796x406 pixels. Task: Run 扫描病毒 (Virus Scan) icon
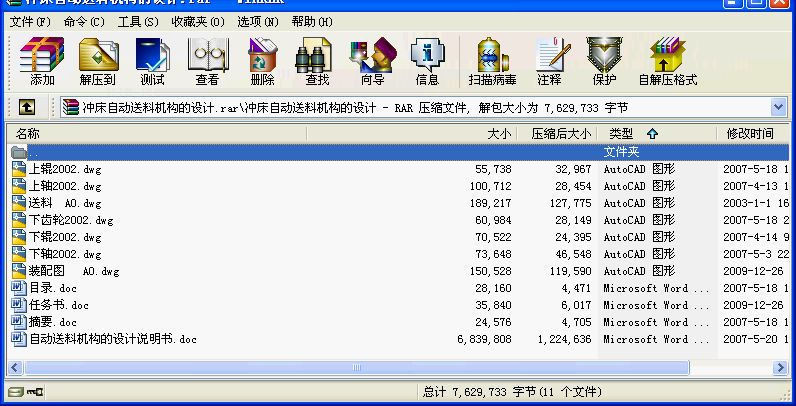click(492, 59)
